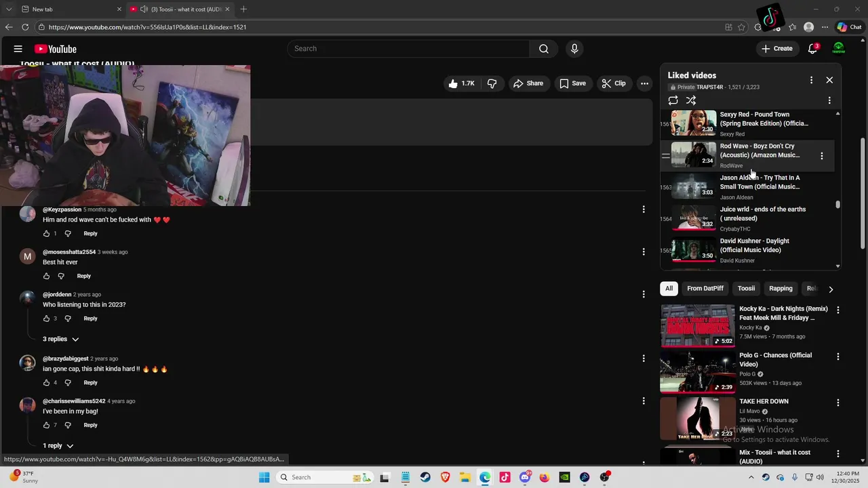The width and height of the screenshot is (868, 488).
Task: Expand the 3 replies under @jorddenn's comment
Action: 61,339
